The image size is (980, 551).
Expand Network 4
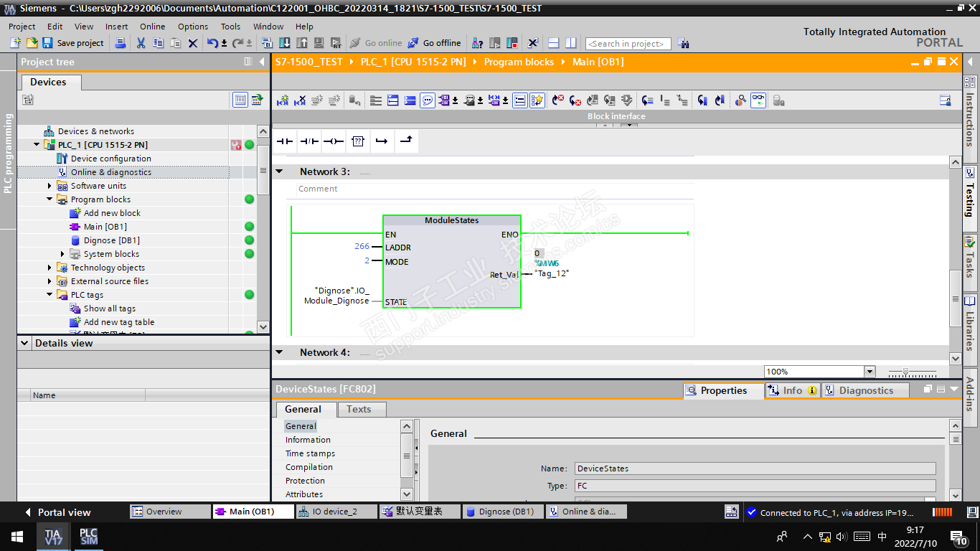pyautogui.click(x=280, y=352)
